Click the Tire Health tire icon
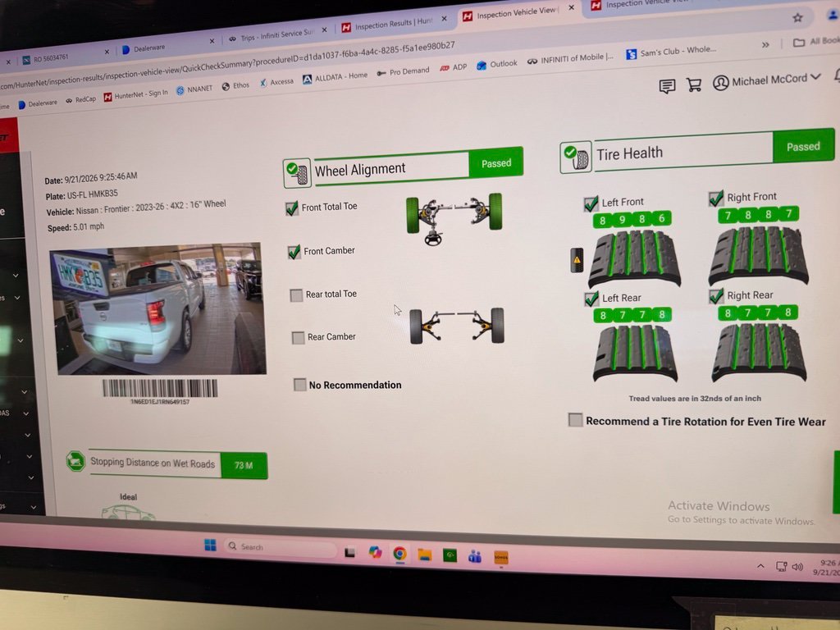This screenshot has height=630, width=840. click(576, 157)
